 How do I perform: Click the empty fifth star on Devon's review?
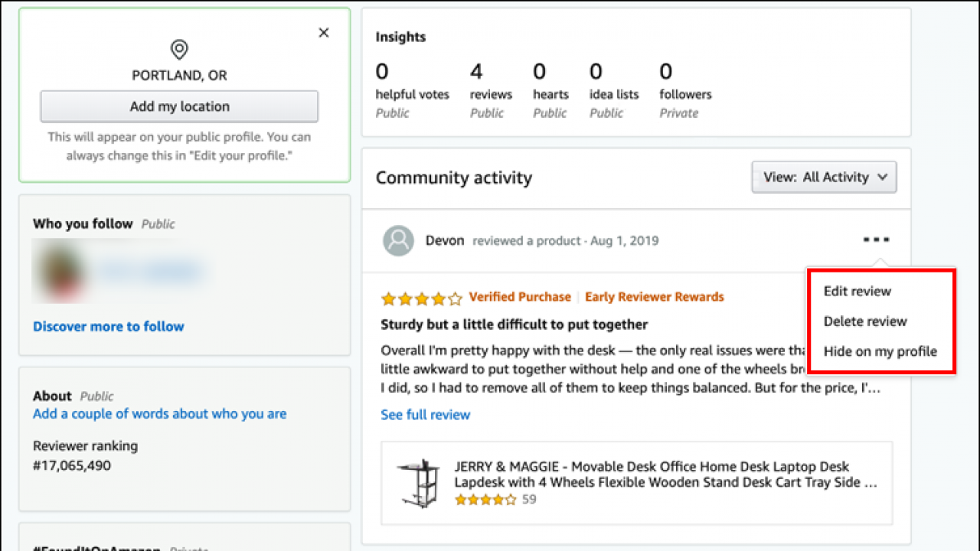454,298
